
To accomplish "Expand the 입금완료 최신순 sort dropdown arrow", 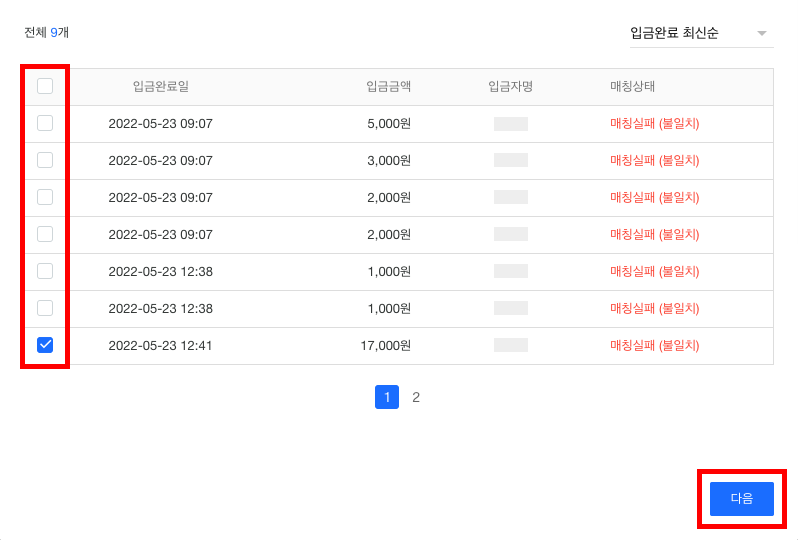I will coord(762,33).
